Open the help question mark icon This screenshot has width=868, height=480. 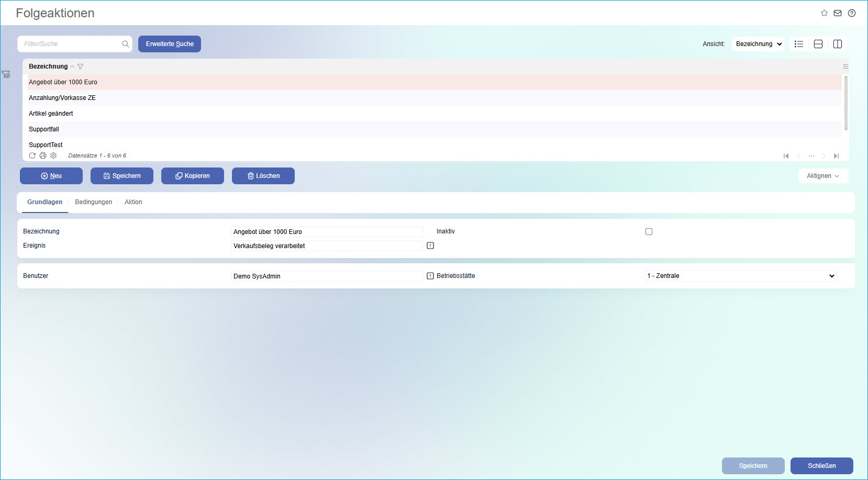[852, 13]
